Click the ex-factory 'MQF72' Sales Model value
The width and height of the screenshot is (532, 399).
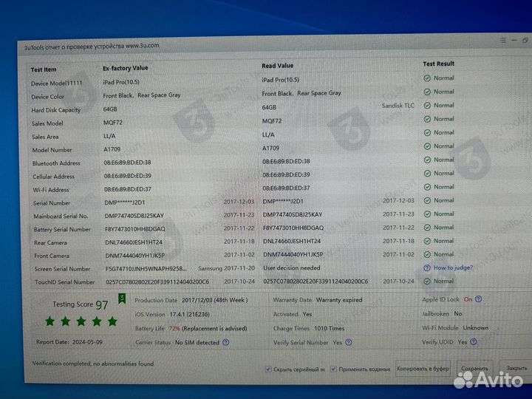pyautogui.click(x=112, y=123)
